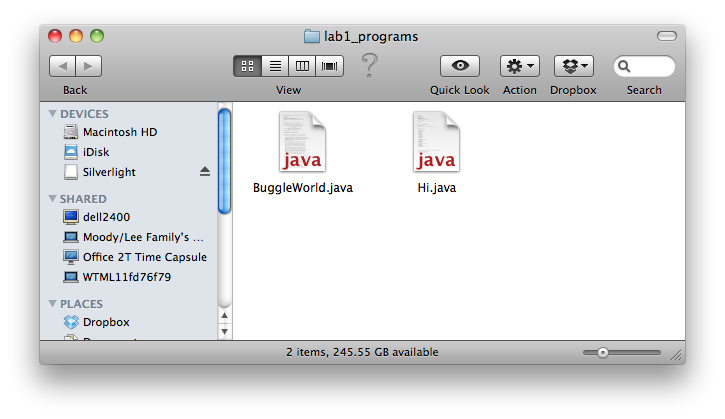Switch to list view
Screen dimensions: 725x419
click(275, 66)
